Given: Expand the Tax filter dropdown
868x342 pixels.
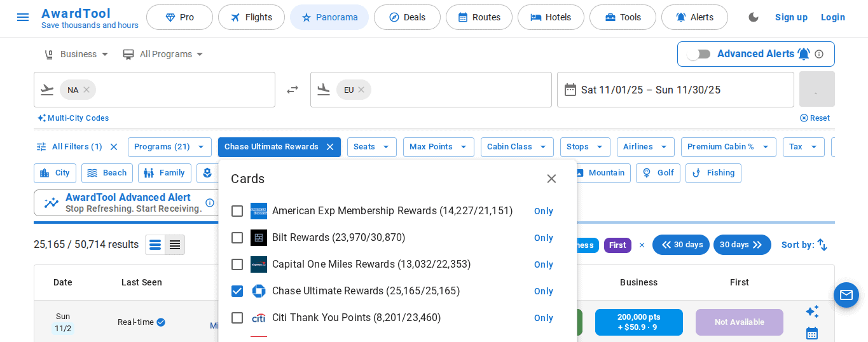Looking at the screenshot, I should (x=804, y=147).
